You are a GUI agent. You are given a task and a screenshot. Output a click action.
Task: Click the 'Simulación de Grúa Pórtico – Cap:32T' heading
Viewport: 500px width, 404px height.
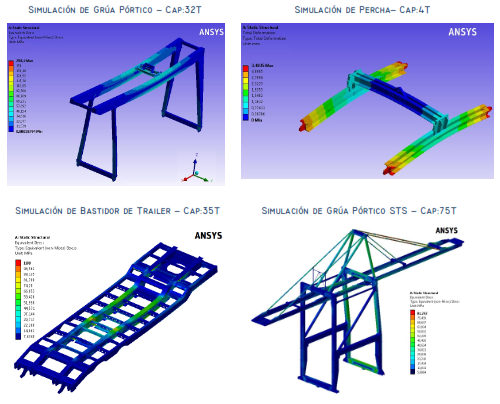tap(115, 10)
